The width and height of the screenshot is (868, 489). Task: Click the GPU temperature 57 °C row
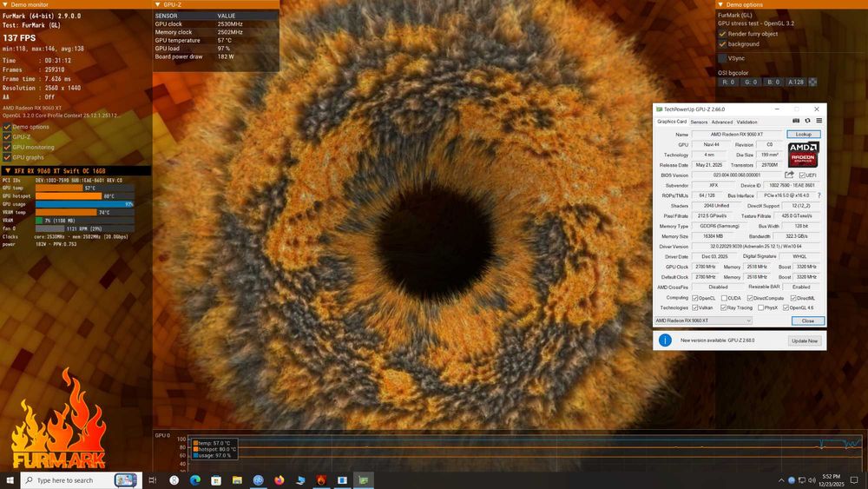pos(215,41)
